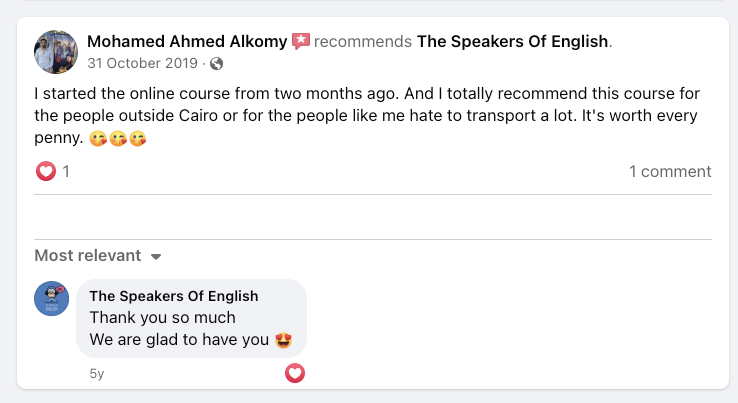Click the comment author name The Speakers Of English

coord(174,296)
